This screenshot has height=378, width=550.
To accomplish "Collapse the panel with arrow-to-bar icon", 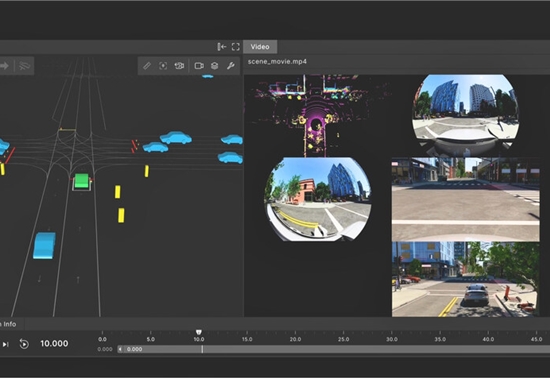I will [x=222, y=47].
